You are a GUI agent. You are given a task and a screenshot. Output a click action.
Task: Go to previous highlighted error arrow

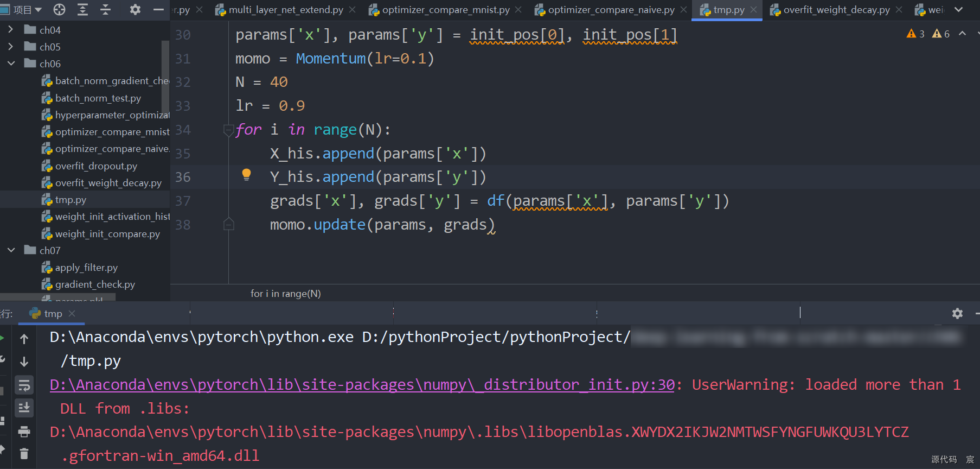(963, 34)
